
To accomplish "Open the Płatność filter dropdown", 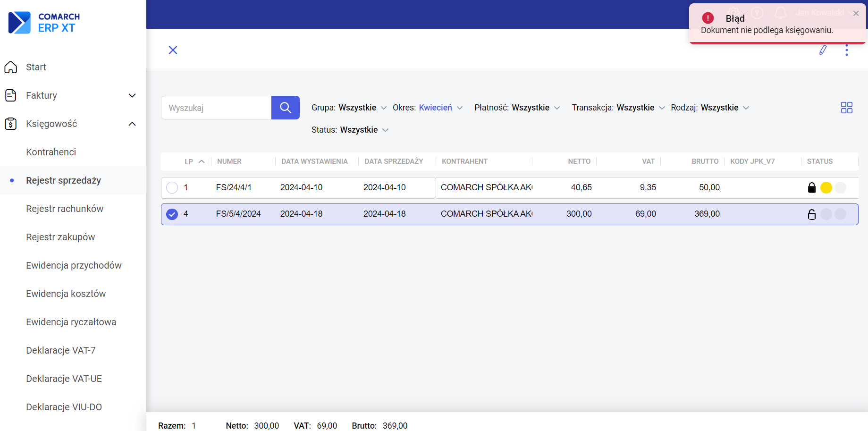I will tap(517, 108).
